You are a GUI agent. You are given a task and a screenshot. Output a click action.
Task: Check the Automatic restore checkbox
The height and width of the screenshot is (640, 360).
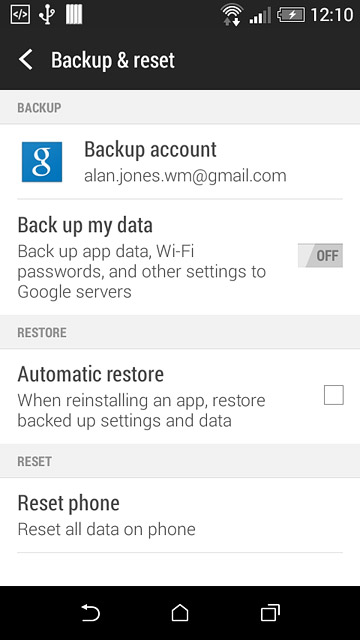(x=334, y=395)
